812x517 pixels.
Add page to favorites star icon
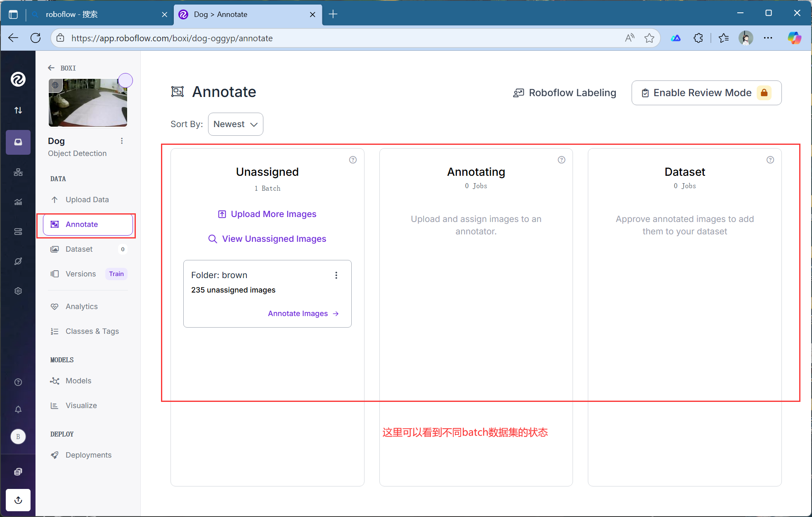[649, 38]
